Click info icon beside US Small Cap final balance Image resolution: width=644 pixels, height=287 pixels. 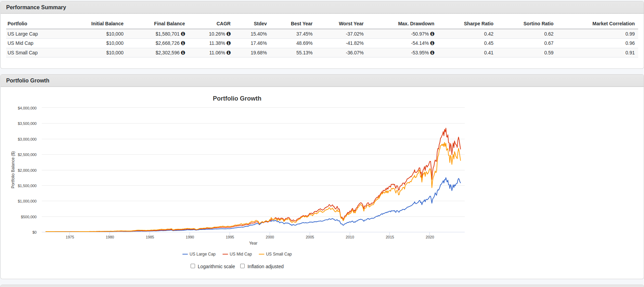coord(183,53)
